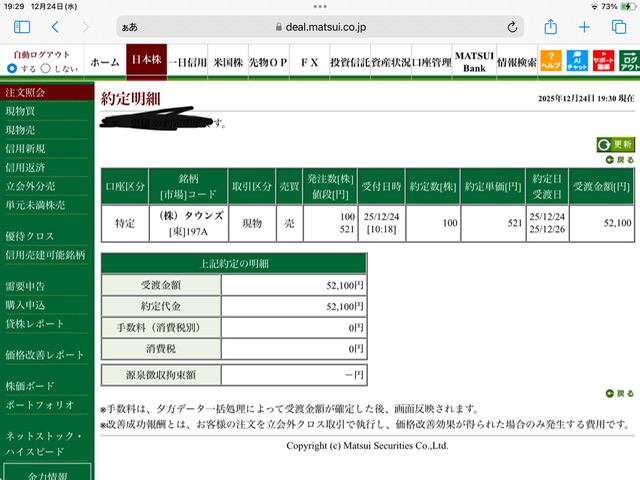Click the 特定 account type cell

[x=125, y=223]
